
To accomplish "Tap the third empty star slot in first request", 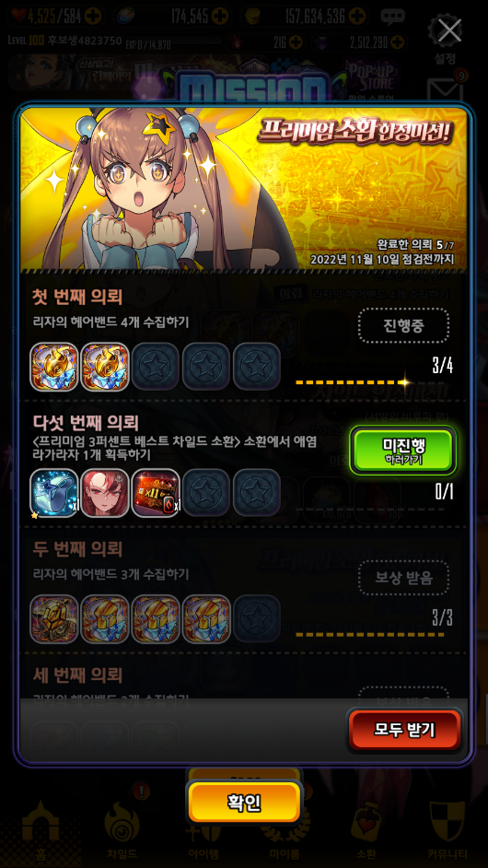I will (257, 367).
